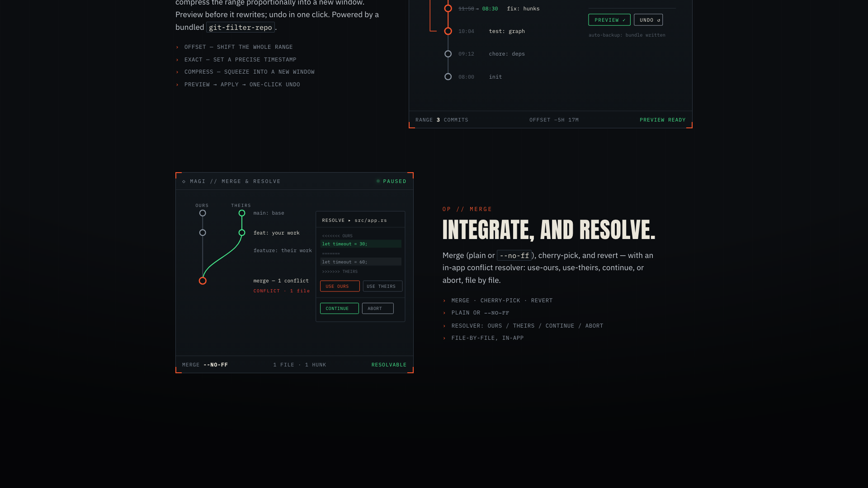Click the red merge conflict node
The height and width of the screenshot is (488, 868).
click(x=203, y=281)
